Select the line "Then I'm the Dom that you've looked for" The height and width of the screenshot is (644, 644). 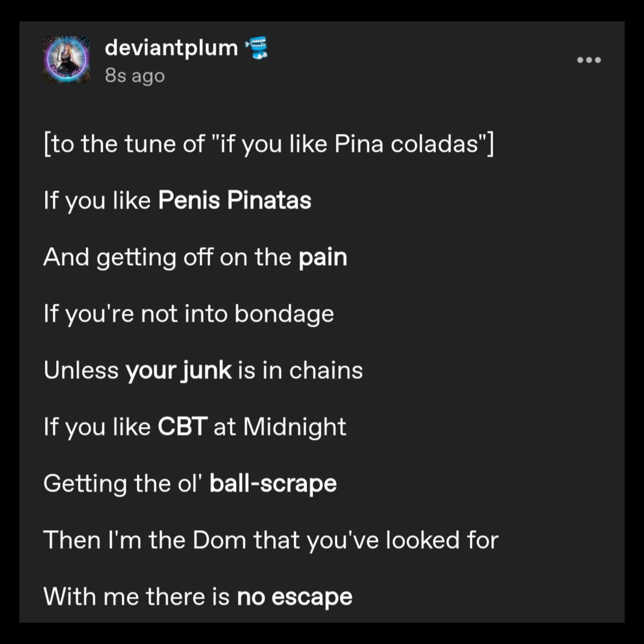pos(271,540)
